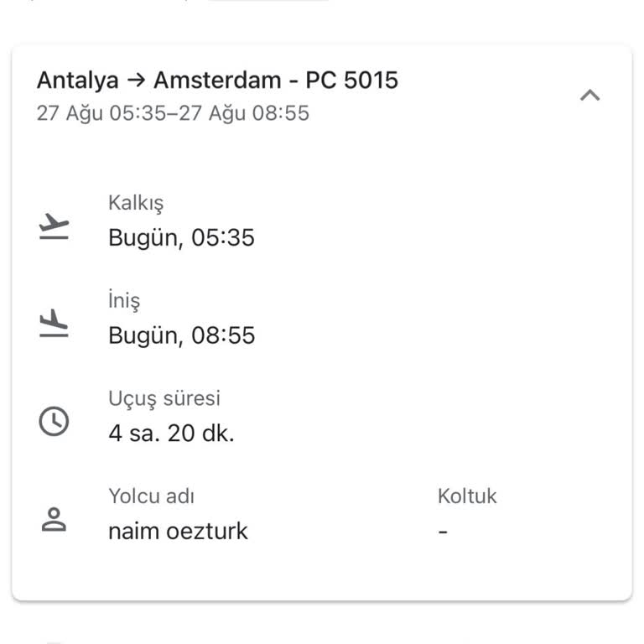Click the Uçuş süresi label

164,398
